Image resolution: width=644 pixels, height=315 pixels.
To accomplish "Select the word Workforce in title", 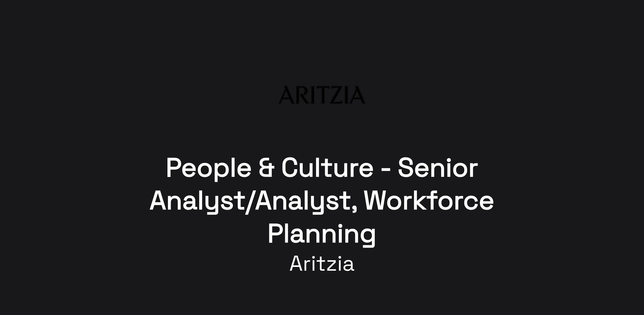I will tap(429, 201).
